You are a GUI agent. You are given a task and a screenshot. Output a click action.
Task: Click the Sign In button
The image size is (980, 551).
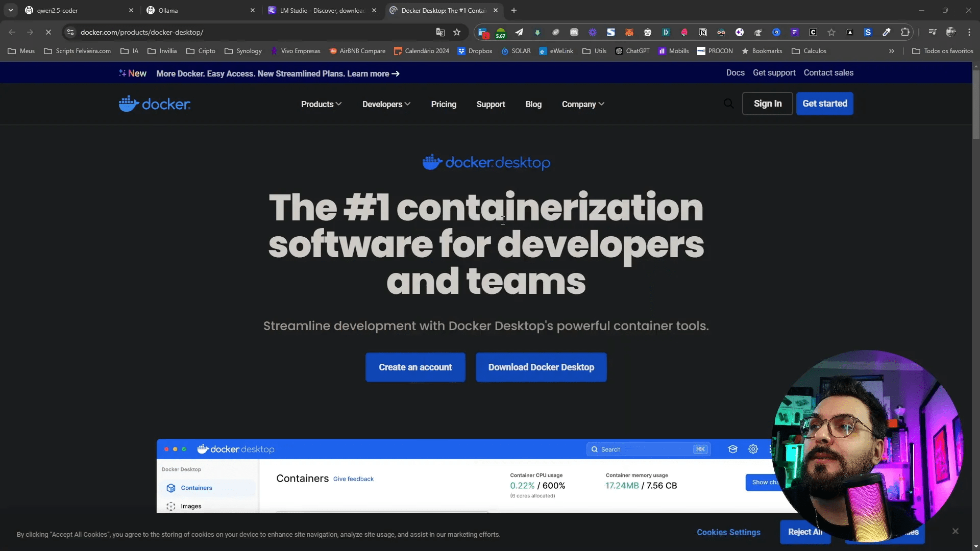[x=768, y=104]
